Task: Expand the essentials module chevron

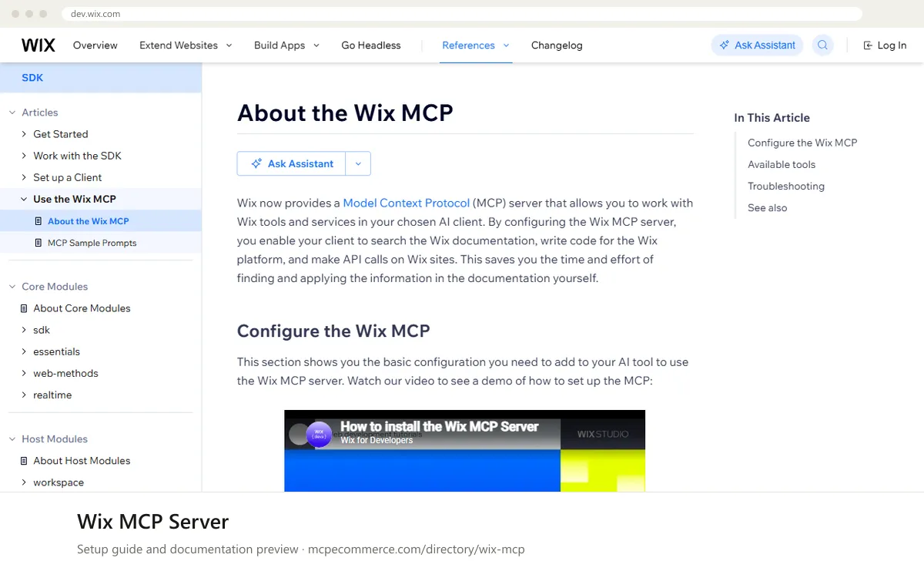Action: pos(24,351)
